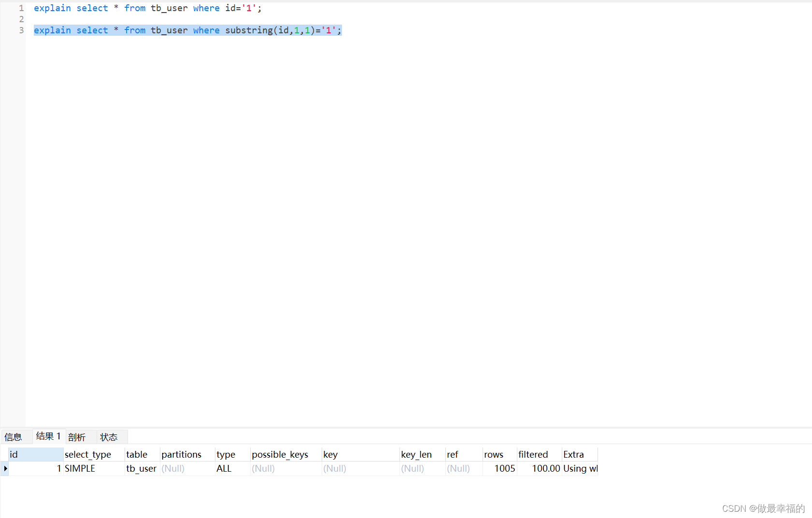Click the table column header
This screenshot has height=518, width=812.
142,454
